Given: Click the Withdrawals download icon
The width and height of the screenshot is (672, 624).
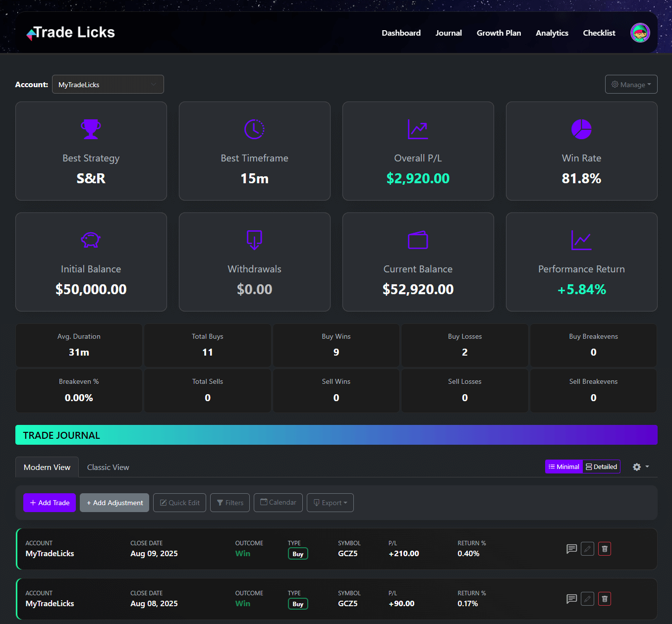Looking at the screenshot, I should 254,240.
